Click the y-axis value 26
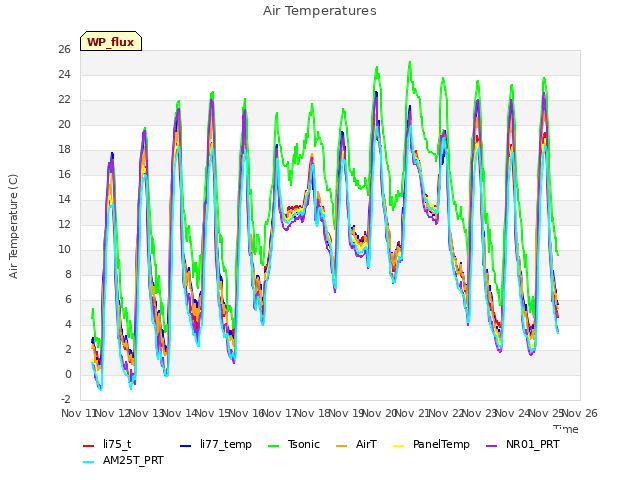Image resolution: width=640 pixels, height=480 pixels. [64, 49]
